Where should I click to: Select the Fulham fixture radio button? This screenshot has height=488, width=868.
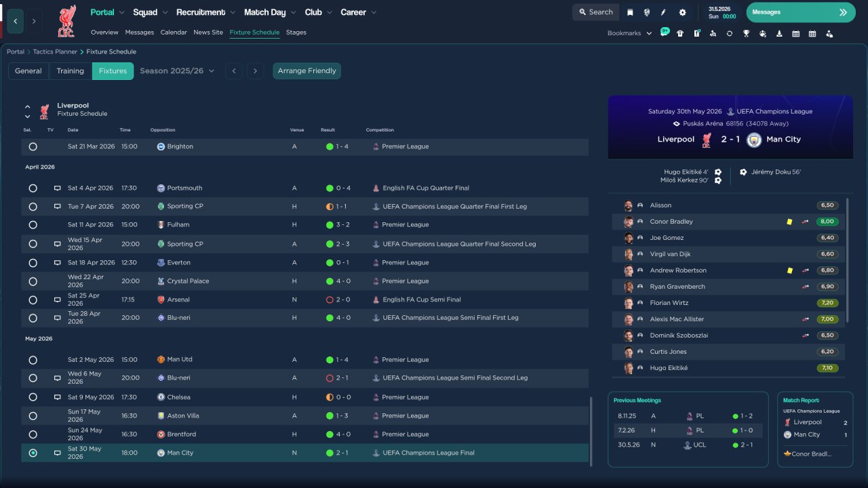tap(33, 225)
